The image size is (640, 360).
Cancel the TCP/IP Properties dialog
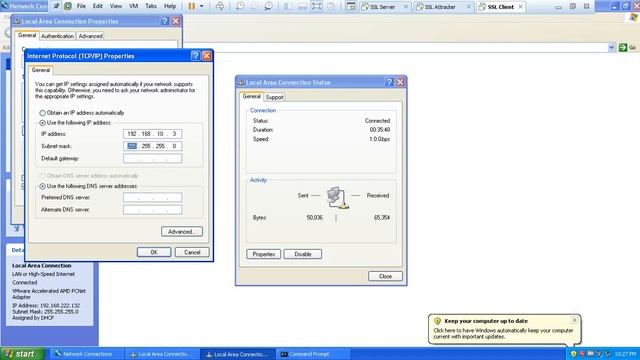pos(192,252)
